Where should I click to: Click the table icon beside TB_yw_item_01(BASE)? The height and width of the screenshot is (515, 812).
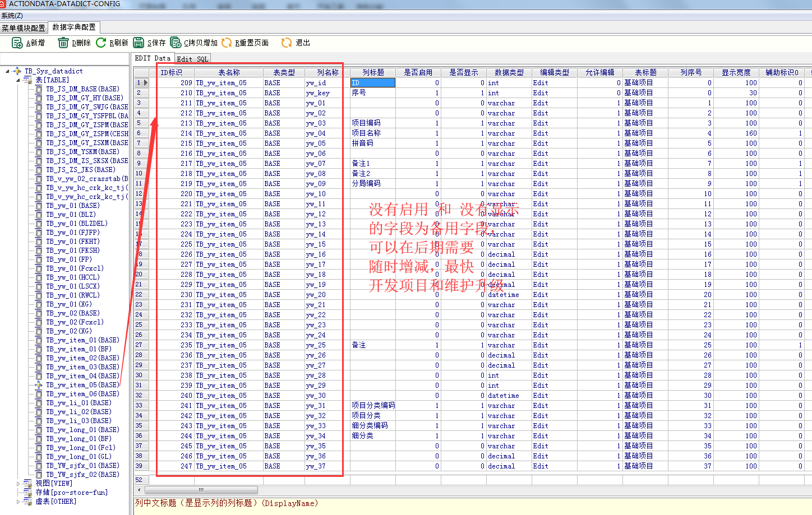(x=39, y=340)
